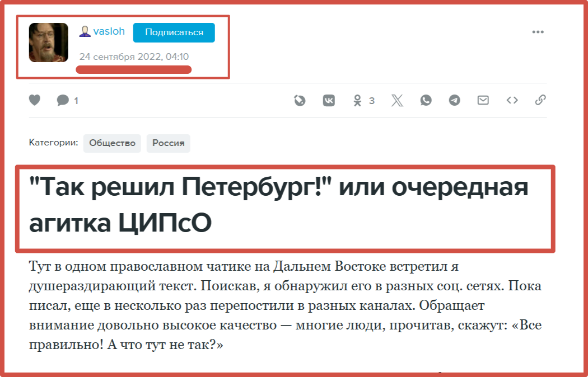Open the three-dot post options menu

(x=538, y=32)
